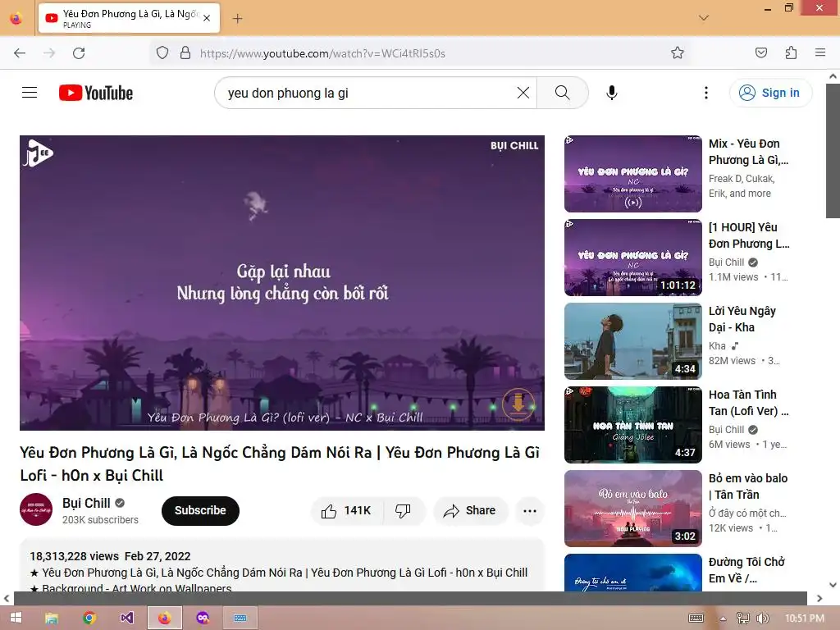Click taskbar clock 10:51 PM
This screenshot has height=630, width=840.
[804, 619]
